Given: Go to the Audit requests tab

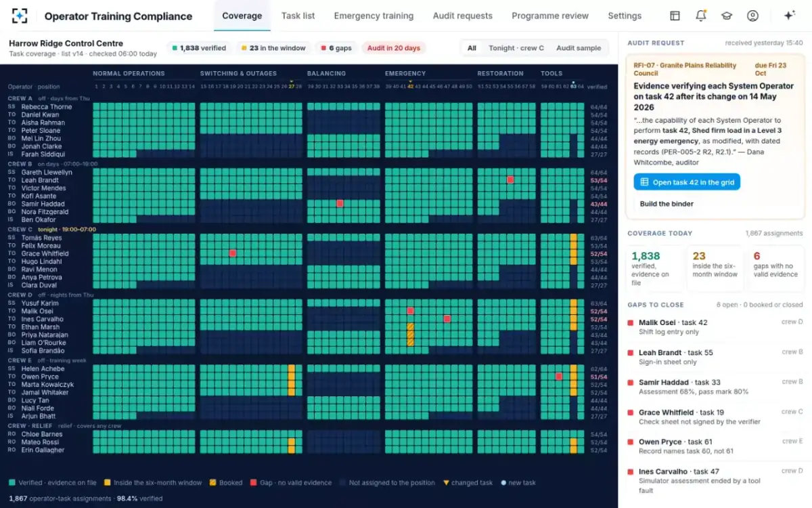Looking at the screenshot, I should pyautogui.click(x=463, y=16).
